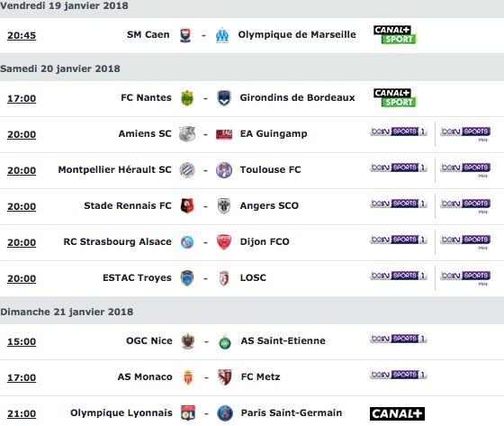The width and height of the screenshot is (504, 426).
Task: Click beIN Sports 1 logo for Amiens match
Action: coord(398,131)
